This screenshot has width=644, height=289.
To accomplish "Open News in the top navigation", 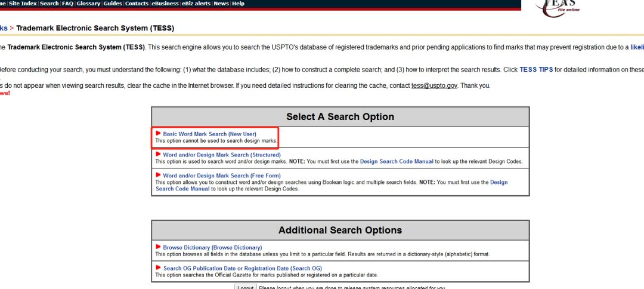I will pos(221,4).
